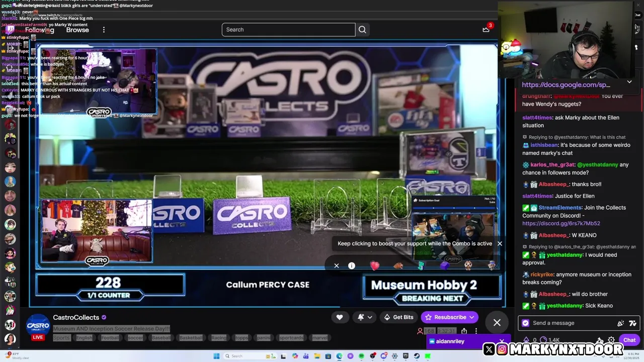
Task: Click the stream title Museum AND Inception
Action: pyautogui.click(x=111, y=329)
